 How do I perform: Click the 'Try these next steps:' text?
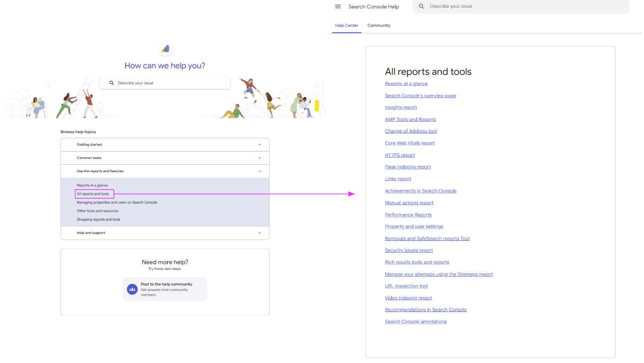[x=165, y=269]
